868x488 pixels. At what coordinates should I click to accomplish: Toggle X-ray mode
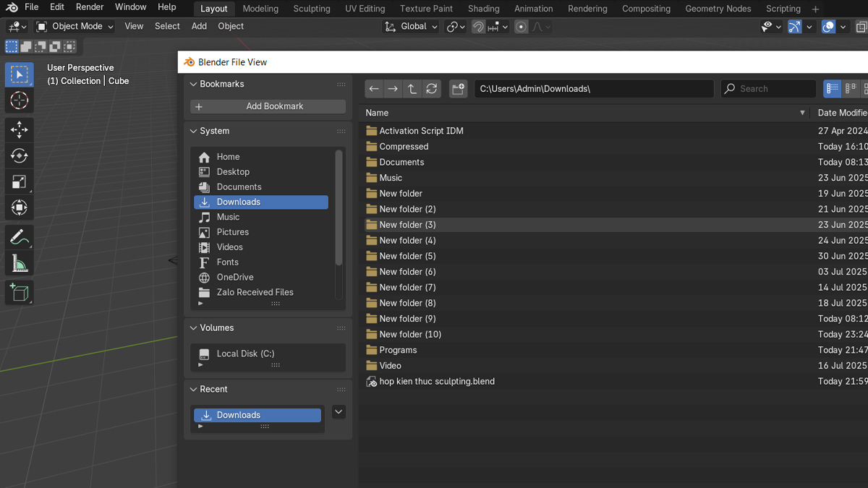tap(861, 27)
